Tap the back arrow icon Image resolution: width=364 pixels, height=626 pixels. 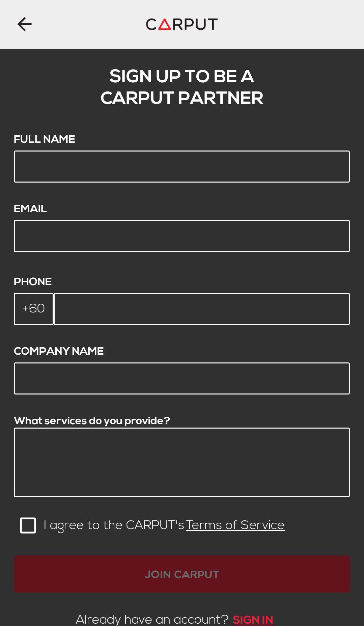(x=25, y=24)
